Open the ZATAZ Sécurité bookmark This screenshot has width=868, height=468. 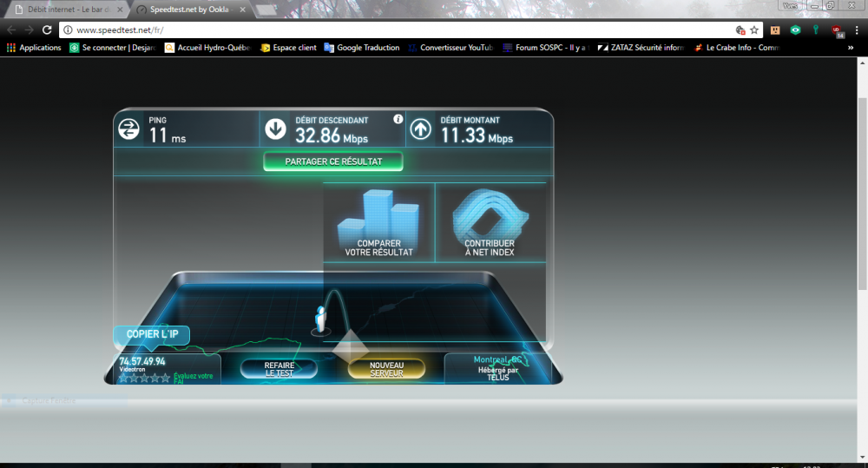(x=641, y=48)
